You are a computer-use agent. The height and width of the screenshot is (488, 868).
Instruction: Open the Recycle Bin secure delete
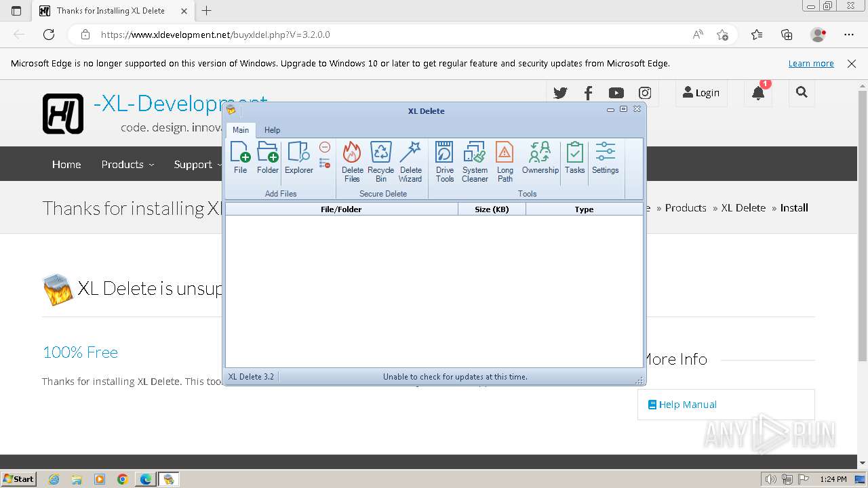tap(381, 162)
